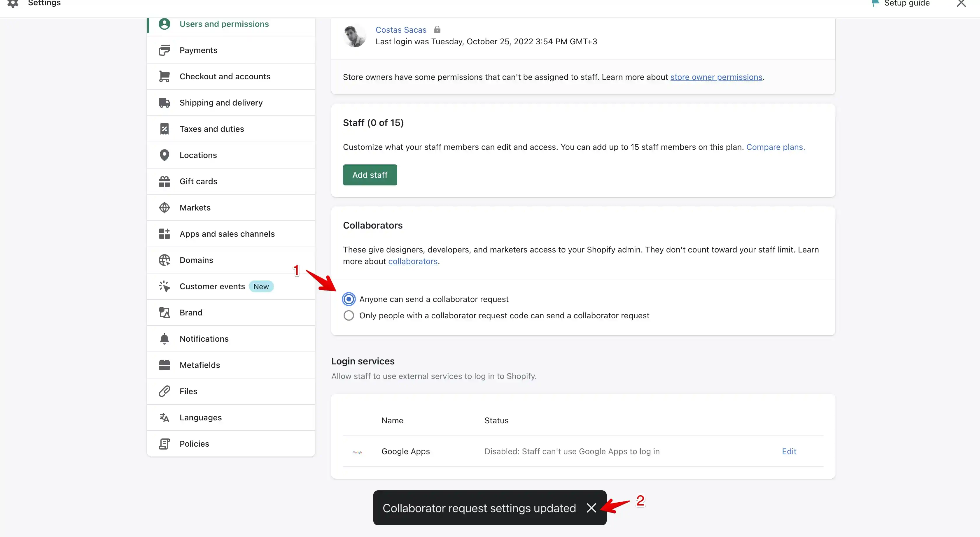Click the Files paperclip icon
Screen dimensions: 980x537
click(164, 391)
